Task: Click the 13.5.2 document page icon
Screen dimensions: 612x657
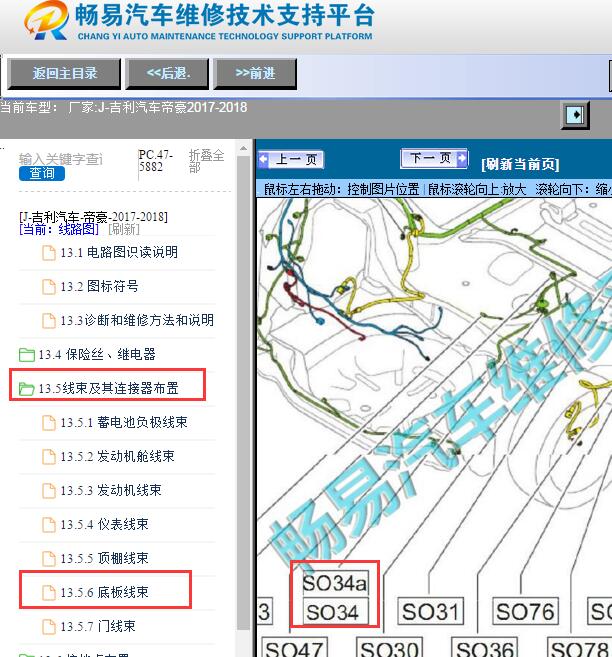Action: coord(49,457)
